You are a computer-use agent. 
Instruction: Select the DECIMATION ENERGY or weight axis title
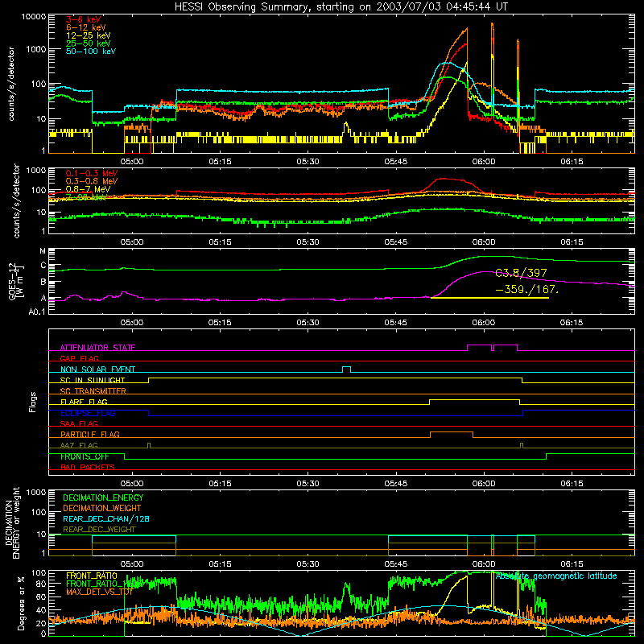(x=12, y=522)
